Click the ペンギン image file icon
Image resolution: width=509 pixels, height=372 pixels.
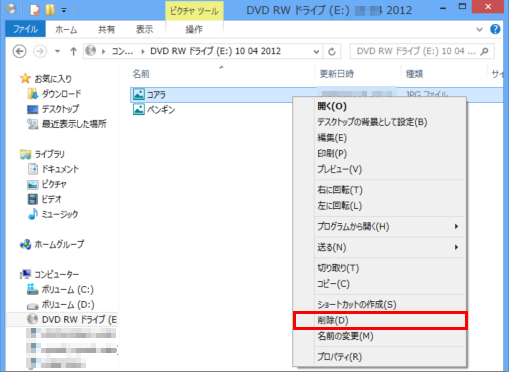pos(139,109)
